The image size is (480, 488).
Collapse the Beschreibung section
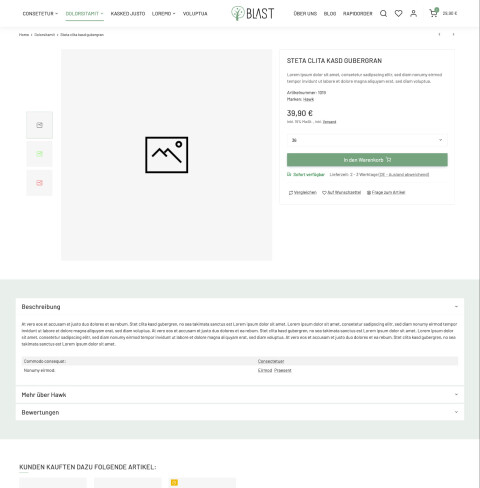coord(240,307)
